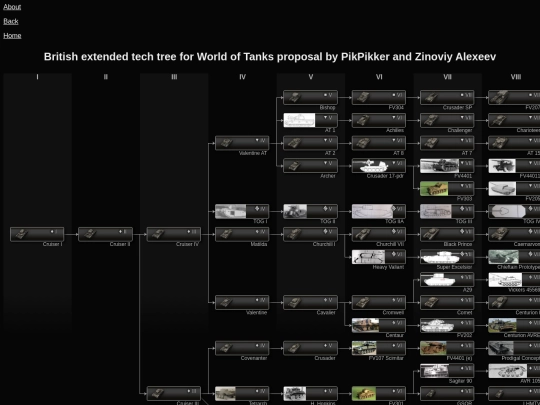Select the FV202 tank node
Viewport: 540px width, 405px height.
[x=447, y=325]
